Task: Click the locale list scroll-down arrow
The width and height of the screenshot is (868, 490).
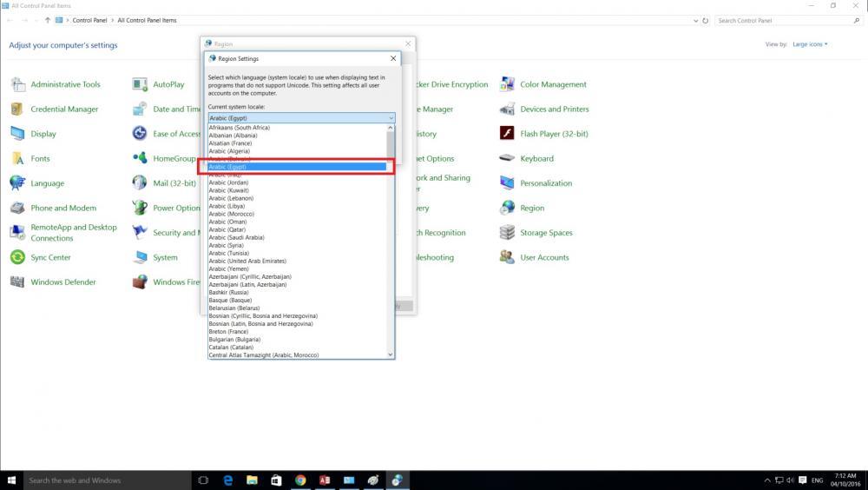Action: [391, 354]
